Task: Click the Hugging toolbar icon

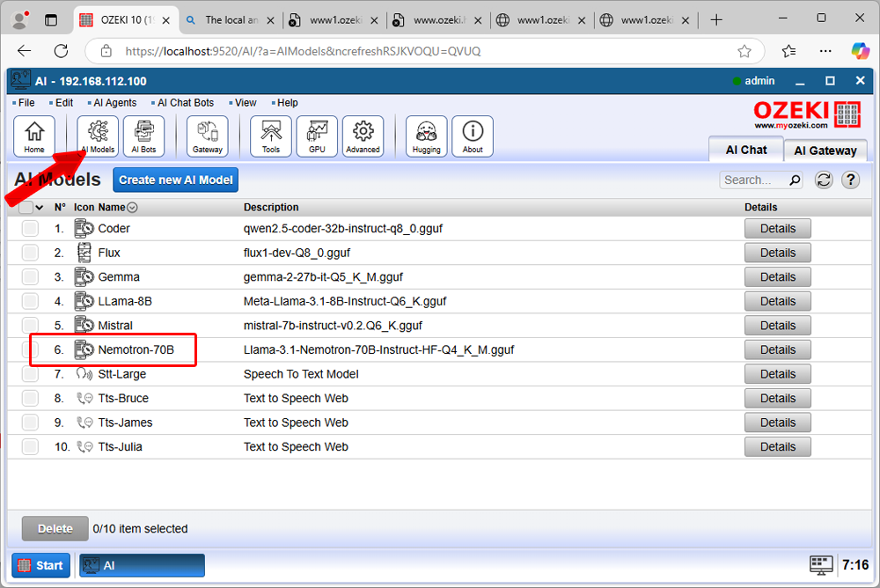Action: point(427,136)
